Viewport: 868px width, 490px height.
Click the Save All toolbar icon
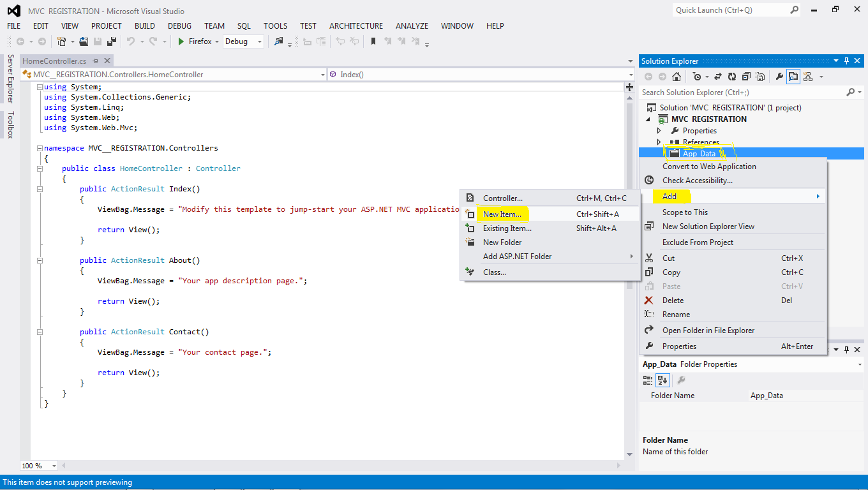pos(111,41)
